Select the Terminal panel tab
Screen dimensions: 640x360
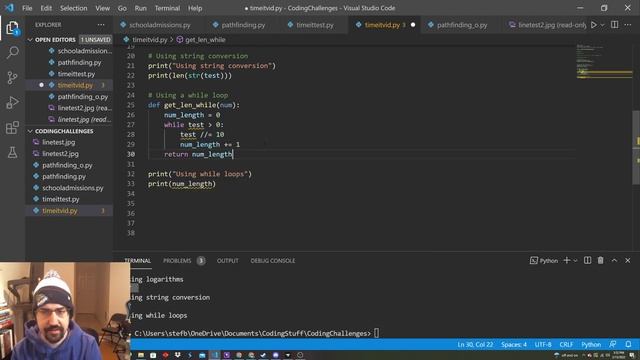tap(138, 260)
